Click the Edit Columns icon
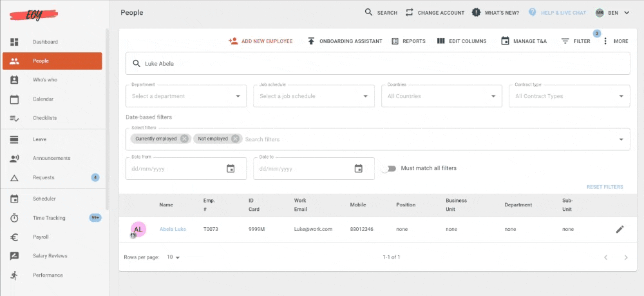Viewport: 644px width, 296px height. [441, 41]
